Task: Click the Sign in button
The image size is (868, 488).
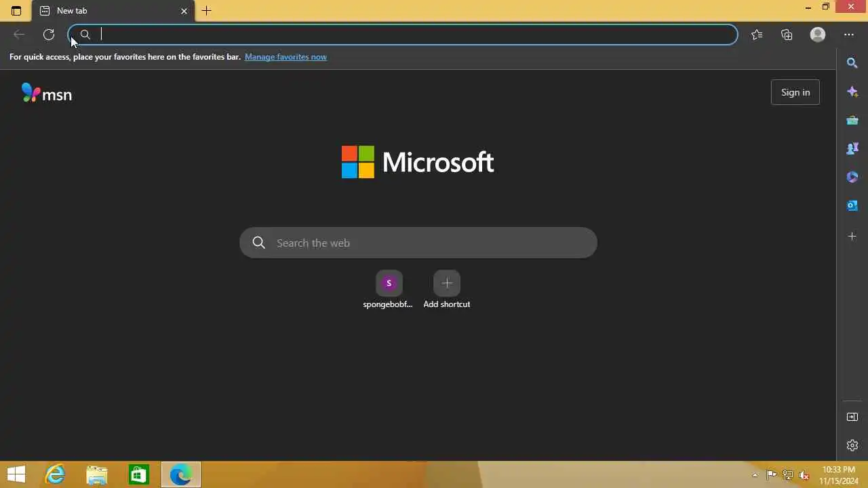Action: (x=795, y=92)
